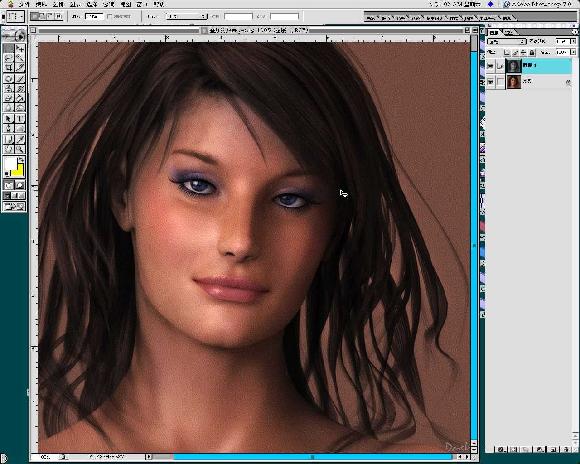Select the Slice tool
The width and height of the screenshot is (580, 464).
[20, 68]
